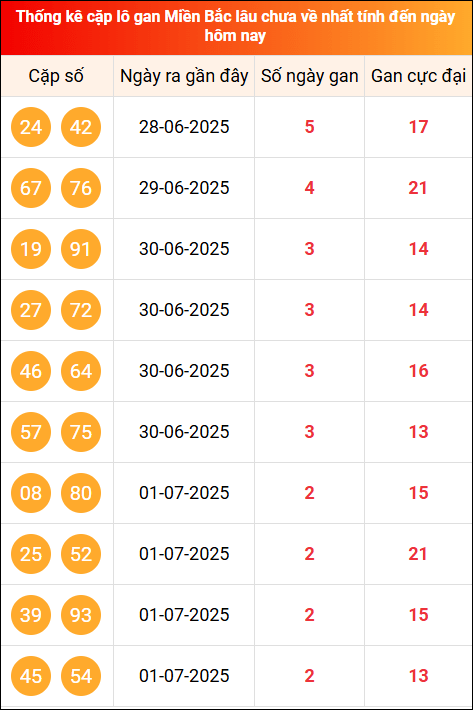Click the 'Cặp số' column header

[x=57, y=76]
